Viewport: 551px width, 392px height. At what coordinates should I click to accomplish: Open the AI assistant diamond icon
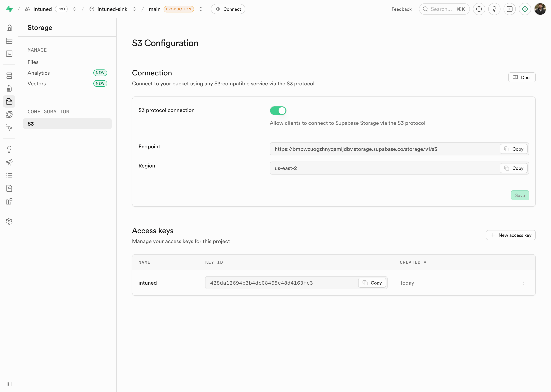(x=525, y=9)
